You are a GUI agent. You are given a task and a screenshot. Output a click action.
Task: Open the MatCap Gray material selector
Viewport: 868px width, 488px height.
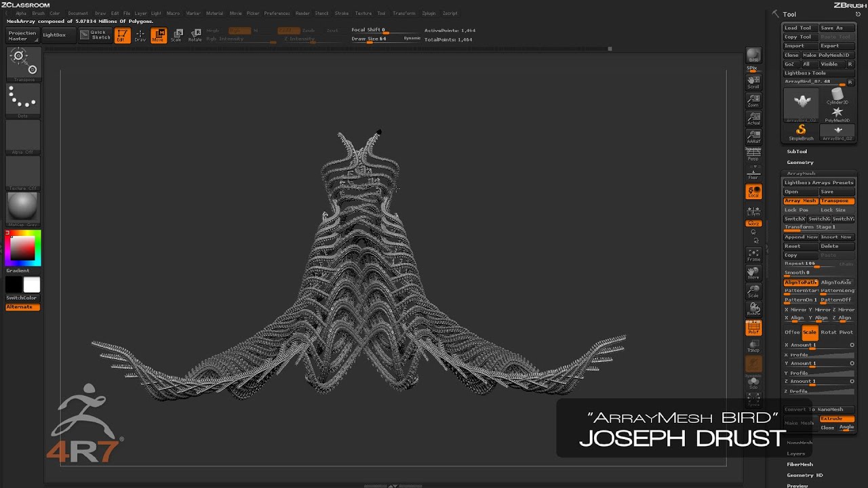tap(23, 209)
